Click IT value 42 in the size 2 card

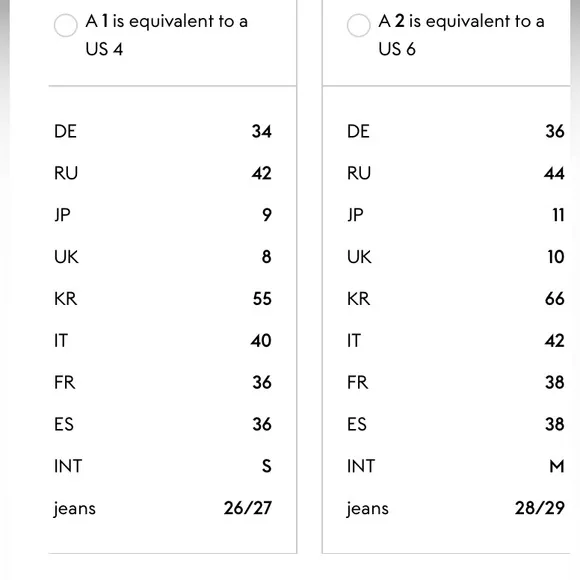(x=554, y=340)
